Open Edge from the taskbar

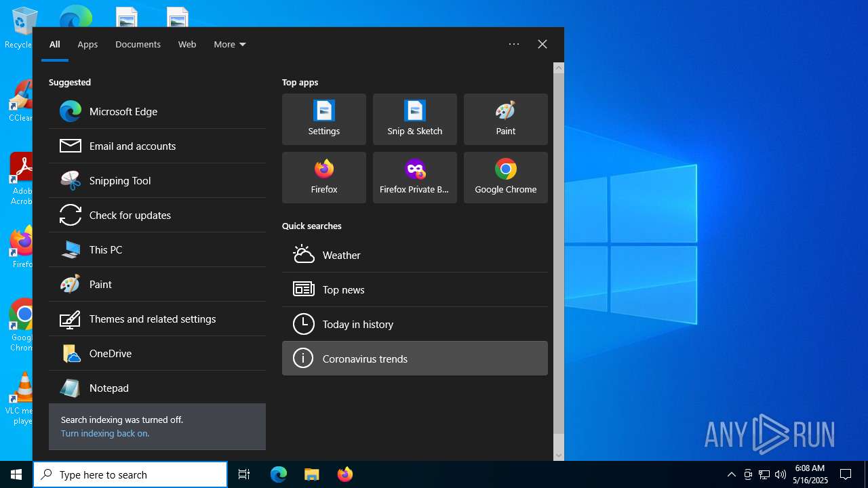click(279, 474)
